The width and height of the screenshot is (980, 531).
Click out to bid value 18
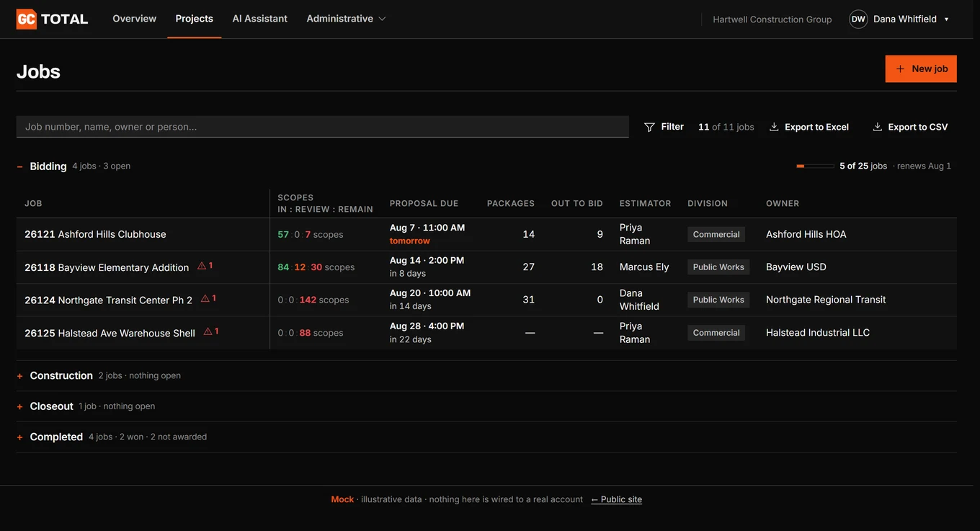point(597,267)
